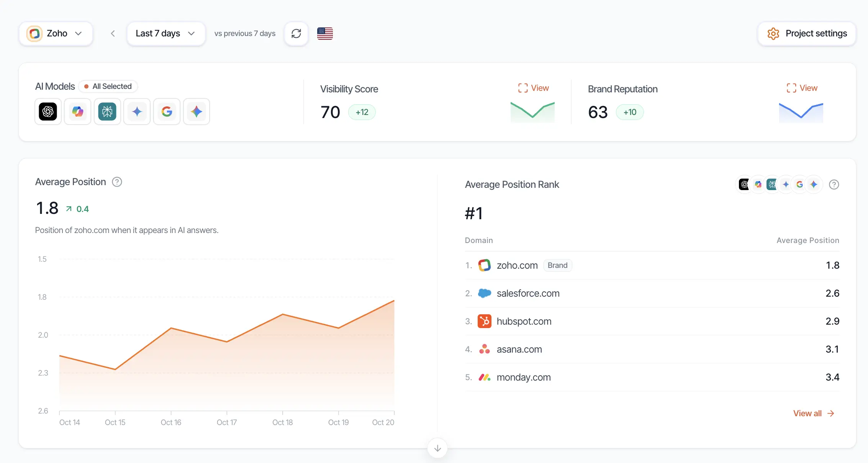Click blue Gemini star in Average Position Rank header
This screenshot has width=868, height=463.
coord(786,185)
